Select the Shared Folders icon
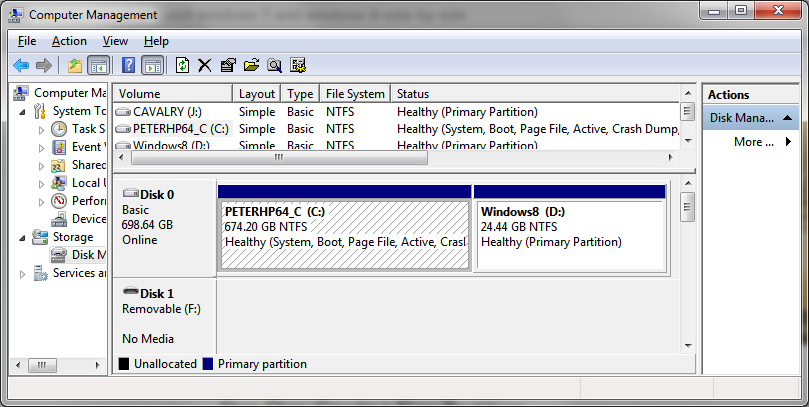Image resolution: width=809 pixels, height=407 pixels. click(x=58, y=166)
